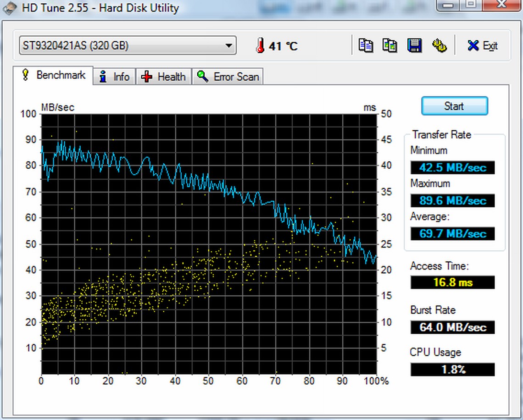Click the Average 69.7 MB/sec value field
This screenshot has height=420, width=523.
coord(452,233)
